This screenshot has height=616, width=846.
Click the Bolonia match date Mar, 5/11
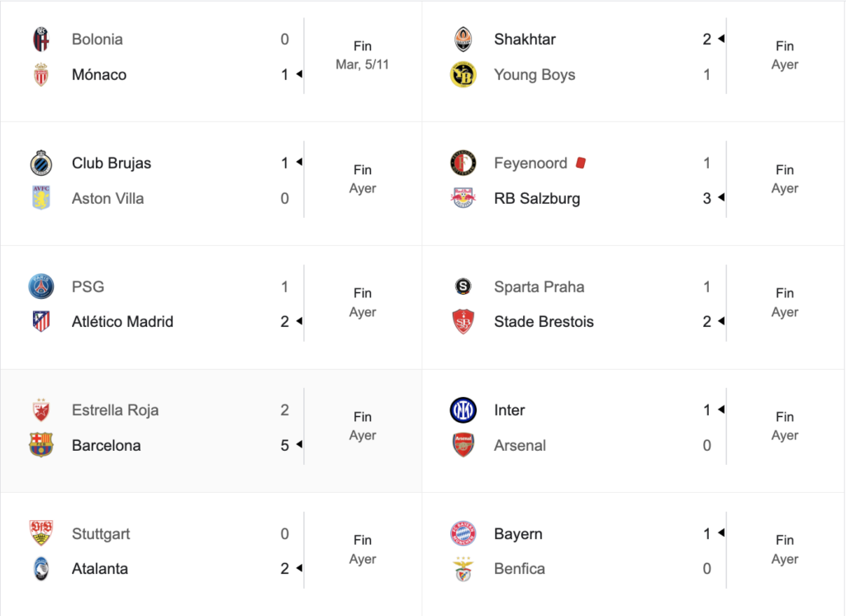[x=362, y=64]
